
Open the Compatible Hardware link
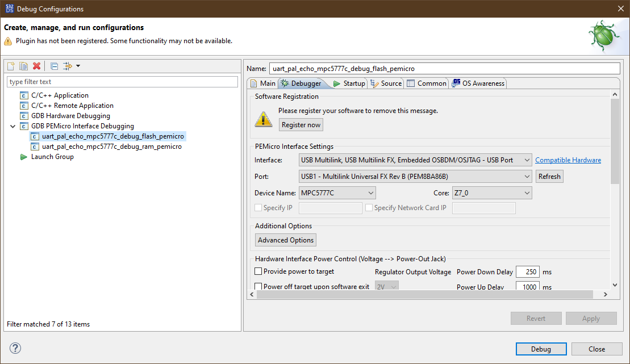tap(568, 160)
